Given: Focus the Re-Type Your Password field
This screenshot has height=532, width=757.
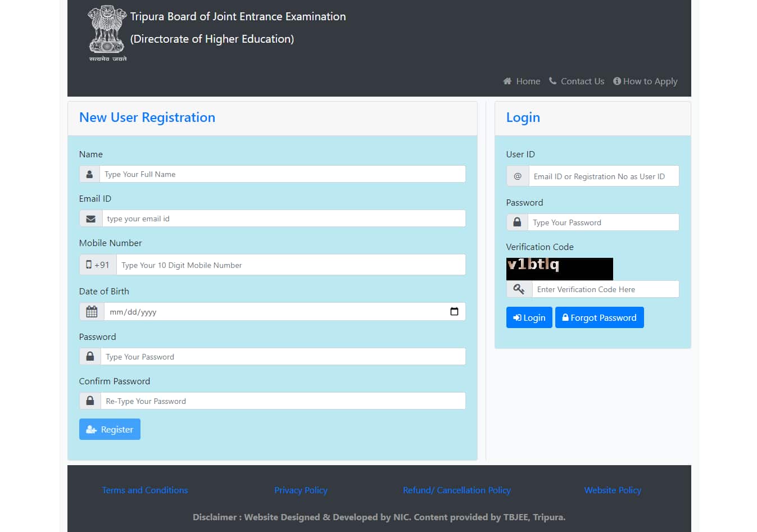Looking at the screenshot, I should tap(283, 401).
